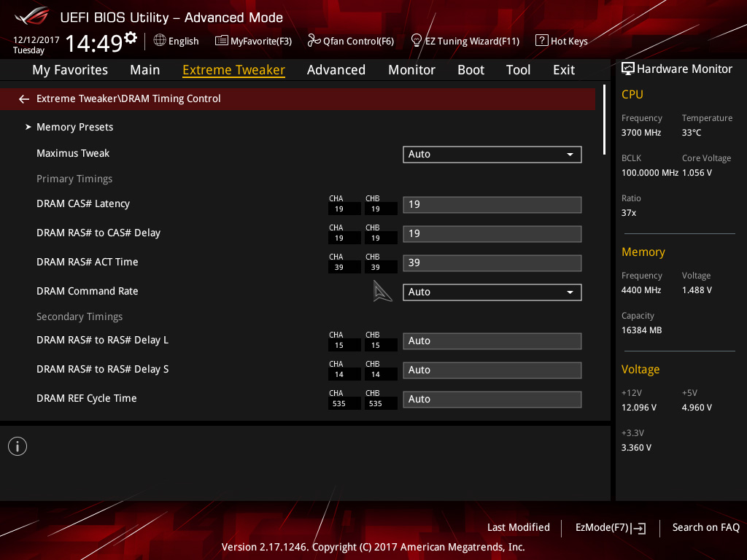Click the DRAM CAS# Latency value field
The height and width of the screenshot is (560, 747).
pyautogui.click(x=492, y=205)
